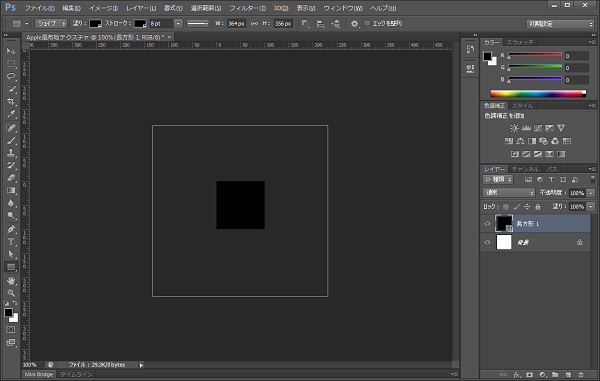Select the Type tool
This screenshot has height=381, width=600.
pos(11,242)
